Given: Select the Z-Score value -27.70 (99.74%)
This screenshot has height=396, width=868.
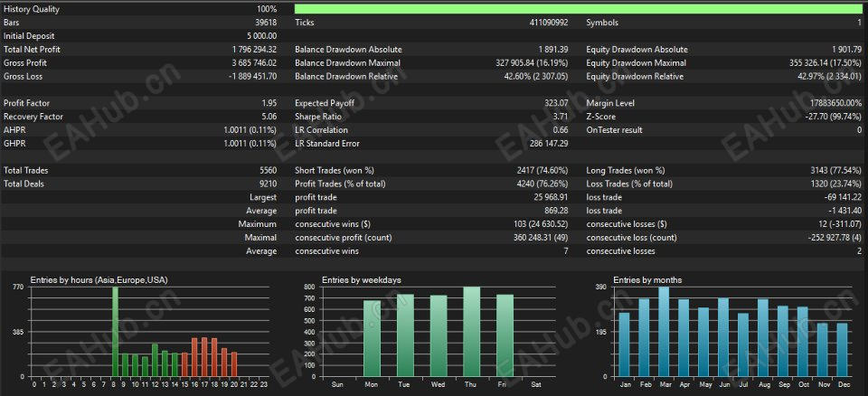Looking at the screenshot, I should tap(835, 117).
